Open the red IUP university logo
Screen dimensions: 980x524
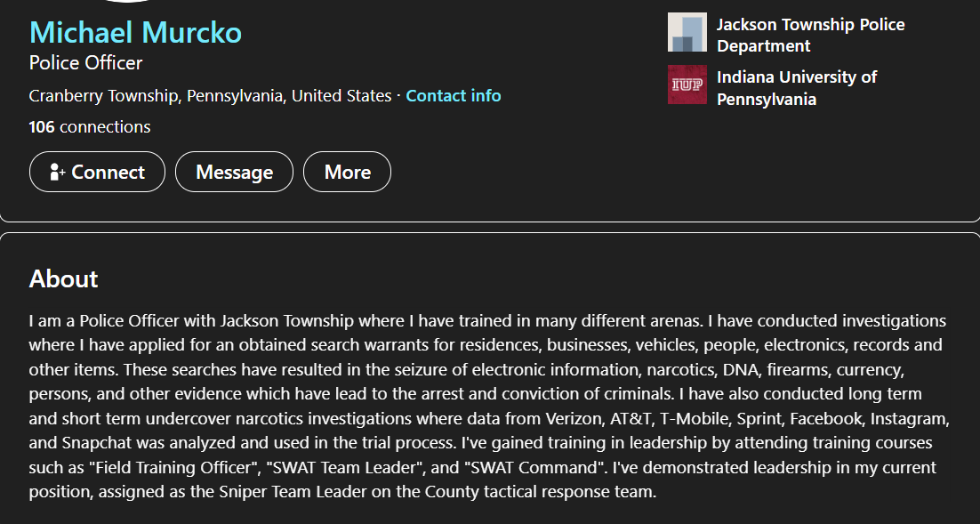click(x=687, y=85)
